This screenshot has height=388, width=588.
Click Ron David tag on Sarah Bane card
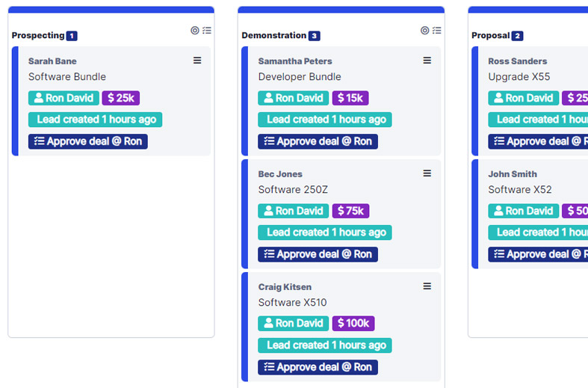pyautogui.click(x=64, y=98)
